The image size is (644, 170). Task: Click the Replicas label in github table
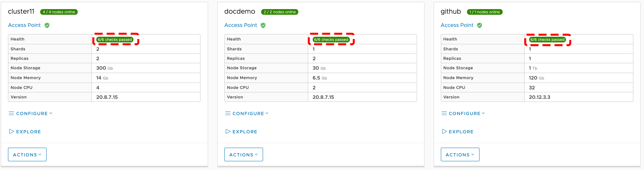click(x=452, y=58)
